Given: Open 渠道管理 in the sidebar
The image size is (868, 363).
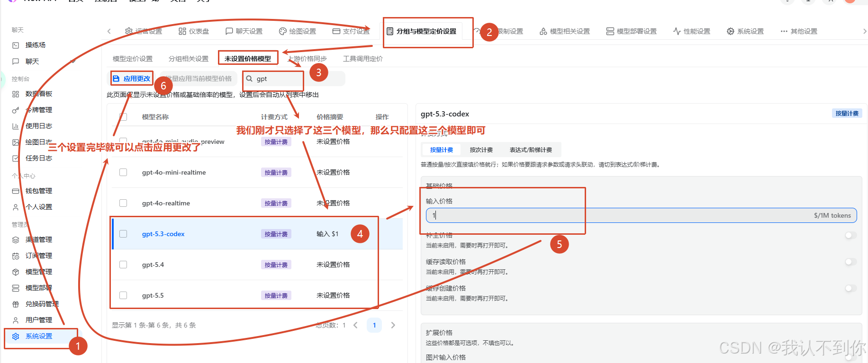Looking at the screenshot, I should pyautogui.click(x=38, y=239).
